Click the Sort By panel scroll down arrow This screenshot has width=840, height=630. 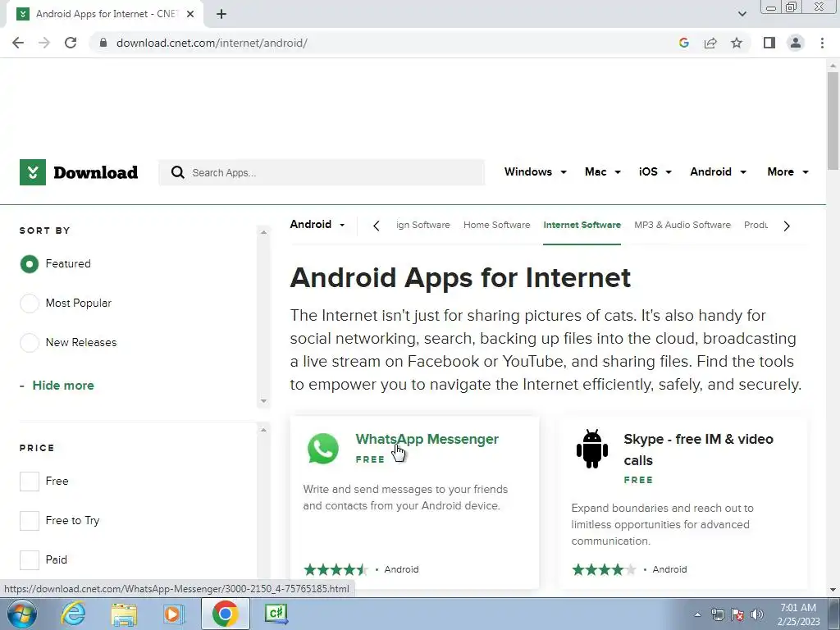[263, 400]
